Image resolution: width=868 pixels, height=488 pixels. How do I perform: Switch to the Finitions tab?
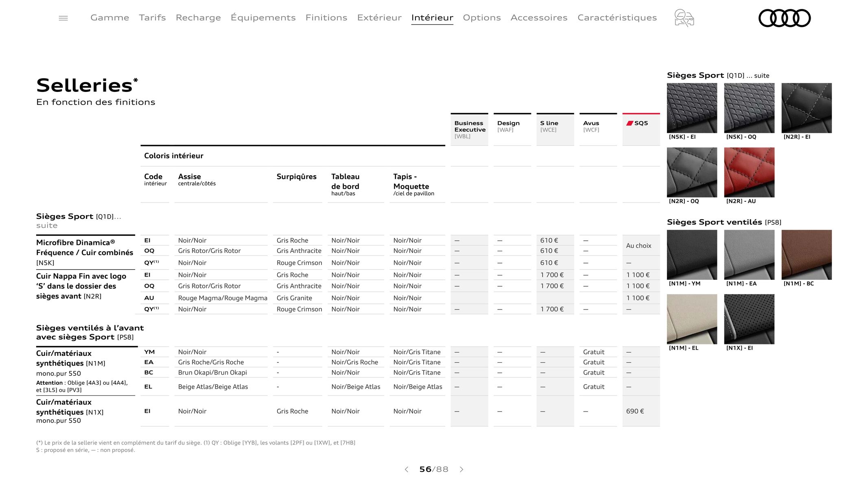pyautogui.click(x=326, y=17)
